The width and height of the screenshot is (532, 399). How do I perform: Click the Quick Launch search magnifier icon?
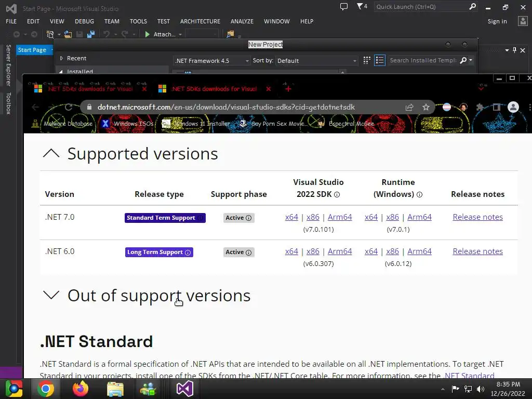click(x=472, y=6)
